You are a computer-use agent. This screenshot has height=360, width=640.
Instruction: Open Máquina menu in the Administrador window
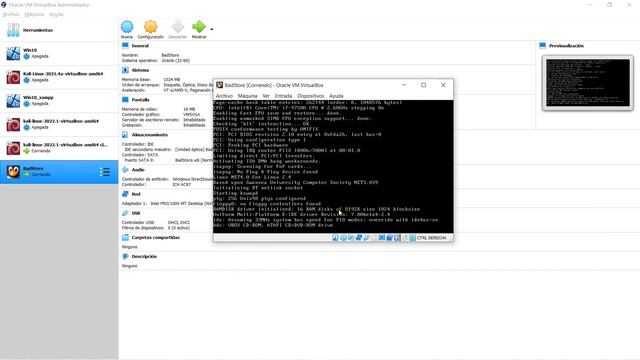tap(34, 14)
